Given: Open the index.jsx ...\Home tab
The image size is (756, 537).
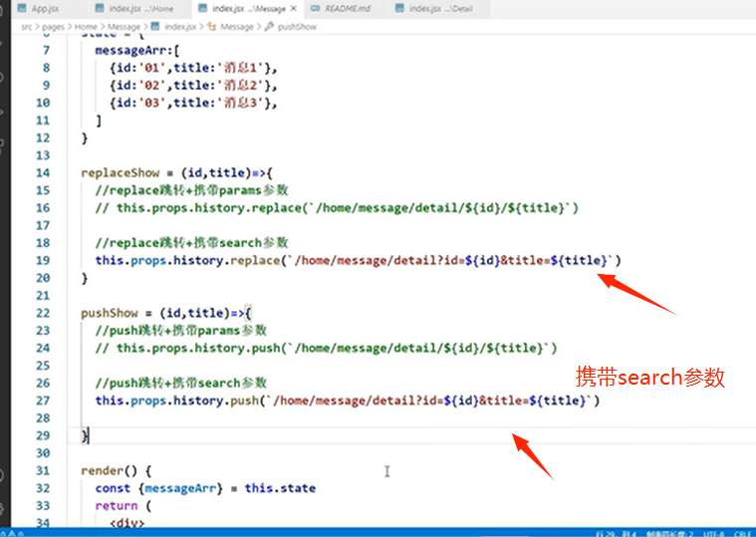Looking at the screenshot, I should tap(140, 8).
